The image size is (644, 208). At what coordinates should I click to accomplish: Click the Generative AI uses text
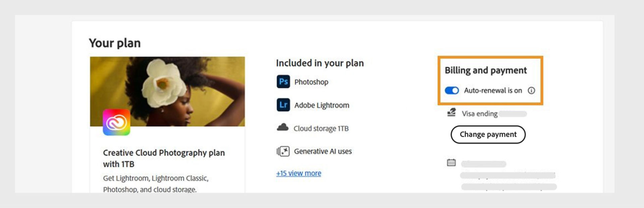click(323, 151)
